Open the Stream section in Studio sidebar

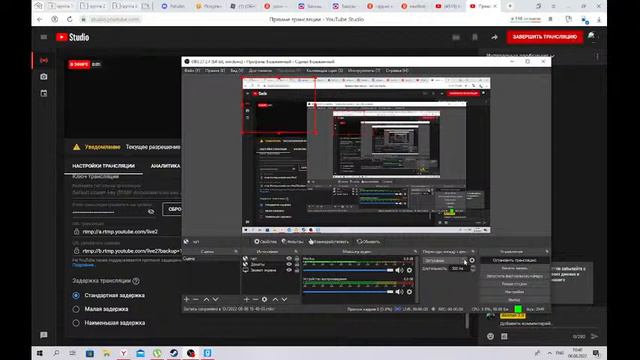pos(44,60)
